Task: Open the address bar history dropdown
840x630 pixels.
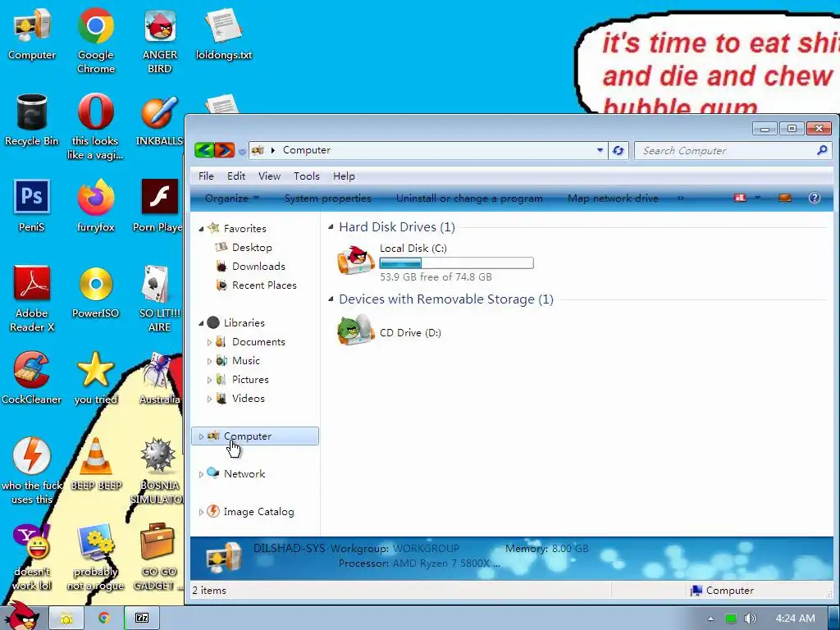Action: [600, 151]
